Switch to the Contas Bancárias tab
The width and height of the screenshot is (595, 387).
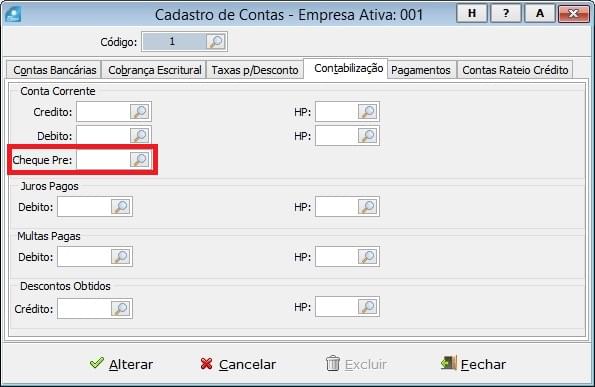click(54, 70)
